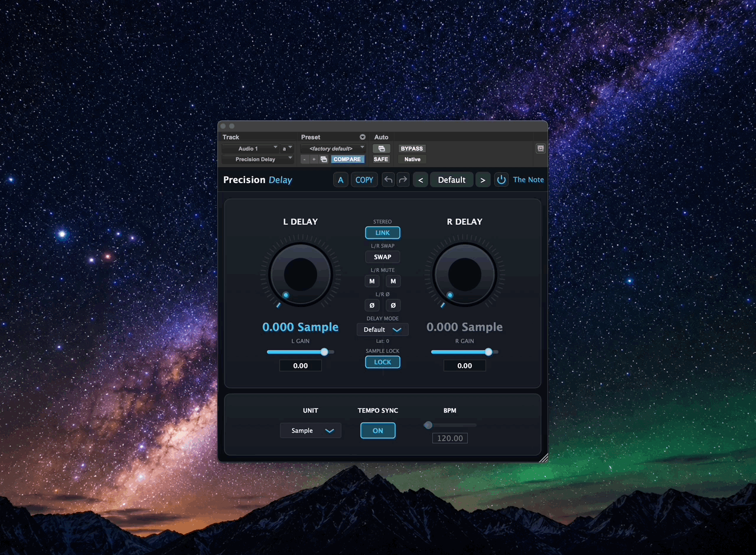Click The Note link
The height and width of the screenshot is (555, 756).
pyautogui.click(x=529, y=180)
